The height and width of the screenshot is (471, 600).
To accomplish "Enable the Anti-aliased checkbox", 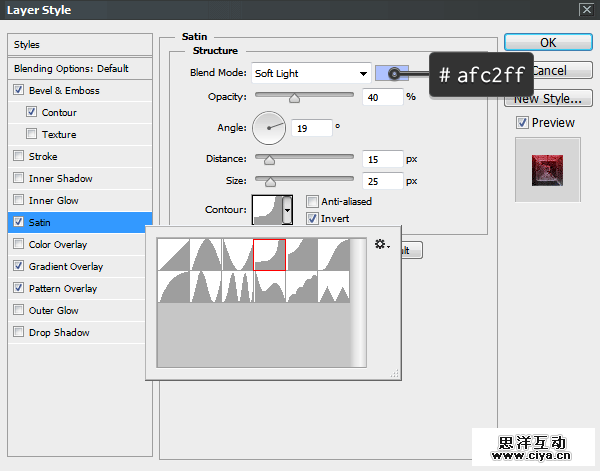I will [x=313, y=201].
